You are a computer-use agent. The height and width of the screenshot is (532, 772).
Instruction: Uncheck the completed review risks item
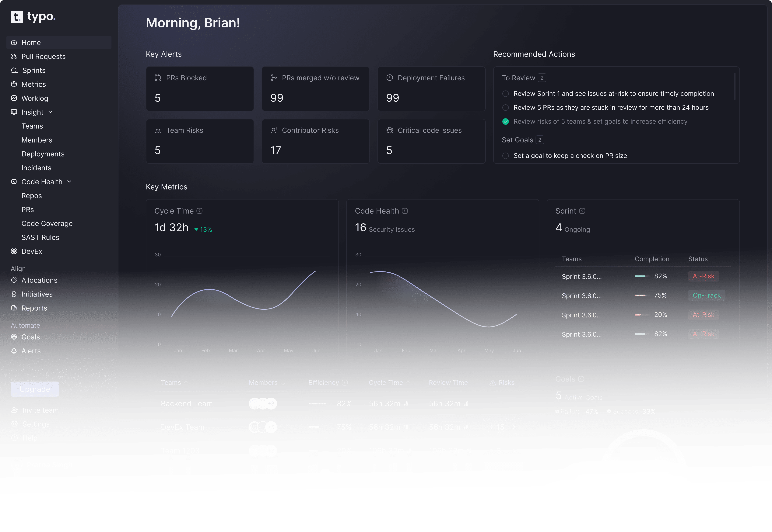[x=505, y=122]
